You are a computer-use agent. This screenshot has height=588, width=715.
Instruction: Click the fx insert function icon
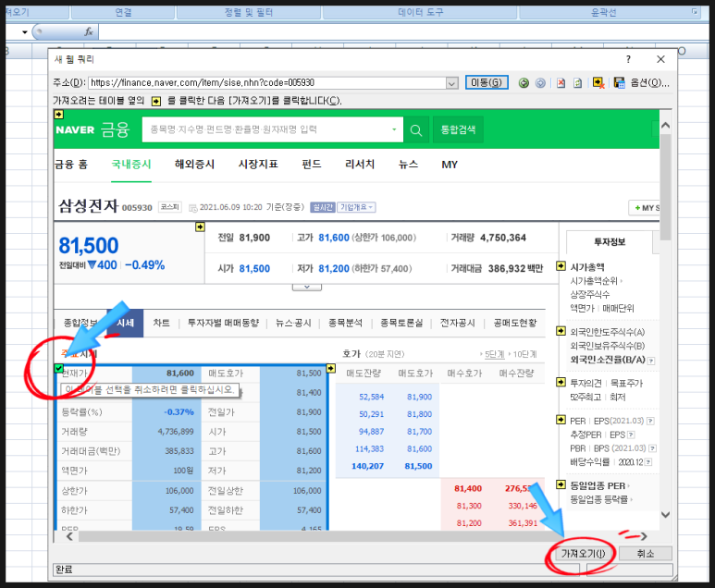pyautogui.click(x=89, y=32)
